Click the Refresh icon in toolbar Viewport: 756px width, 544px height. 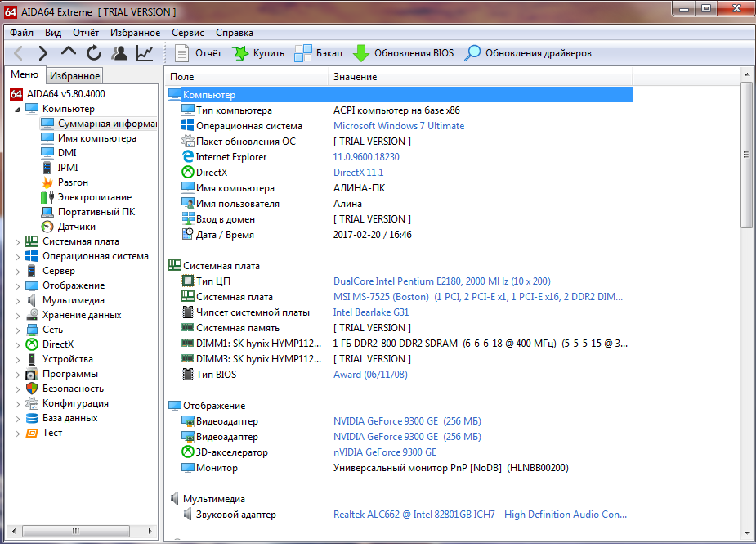coord(94,53)
